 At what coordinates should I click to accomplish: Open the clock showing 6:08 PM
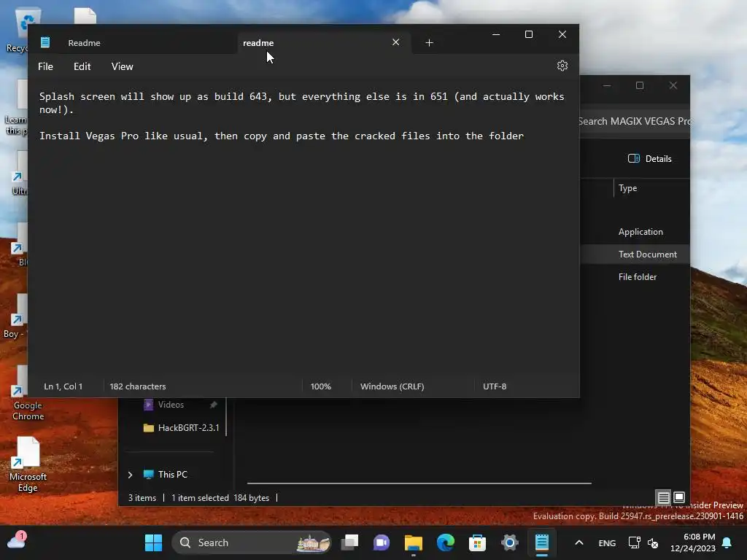click(693, 542)
